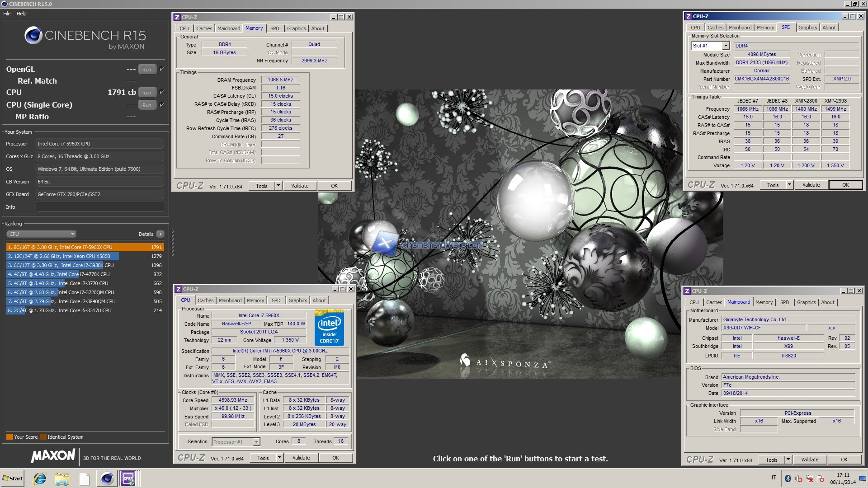This screenshot has width=868, height=488.
Task: Click the Cinebench icon in the taskbar
Action: (x=107, y=478)
